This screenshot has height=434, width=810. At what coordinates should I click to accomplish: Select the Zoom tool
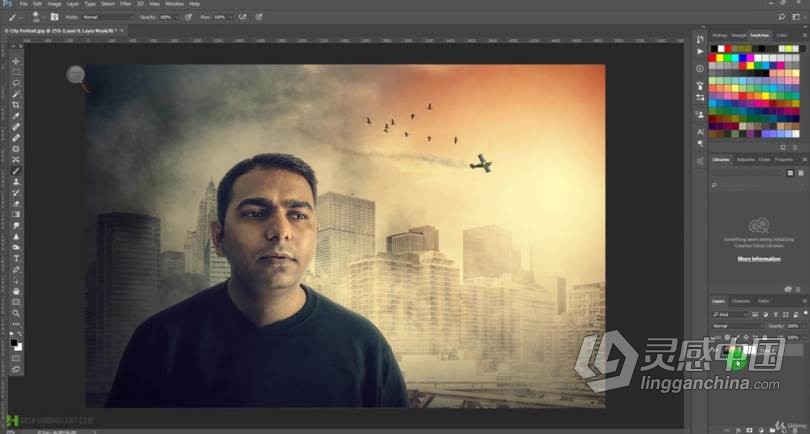pyautogui.click(x=16, y=313)
